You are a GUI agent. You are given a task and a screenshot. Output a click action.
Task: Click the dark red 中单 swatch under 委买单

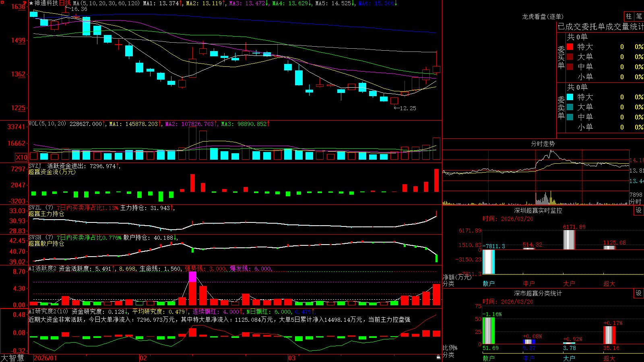pos(570,67)
